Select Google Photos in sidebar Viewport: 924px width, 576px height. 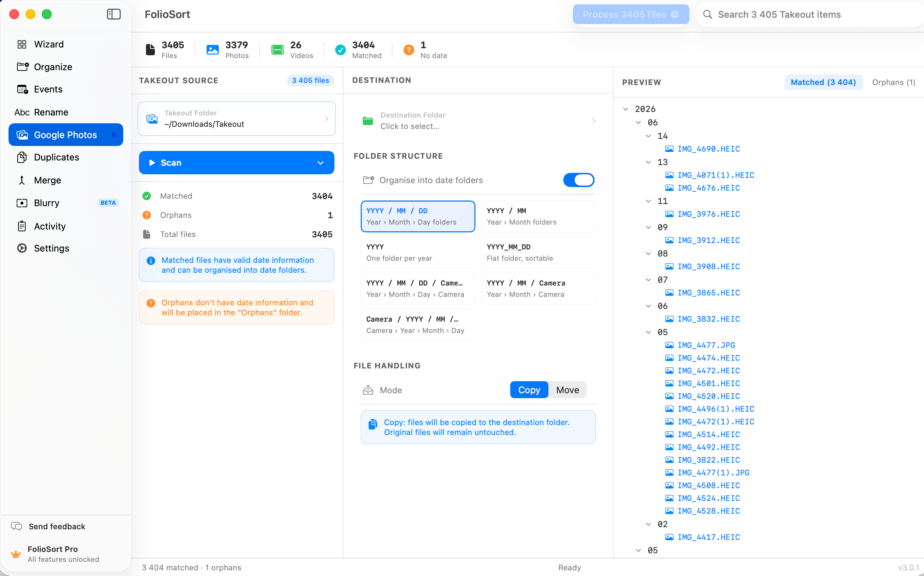[66, 135]
